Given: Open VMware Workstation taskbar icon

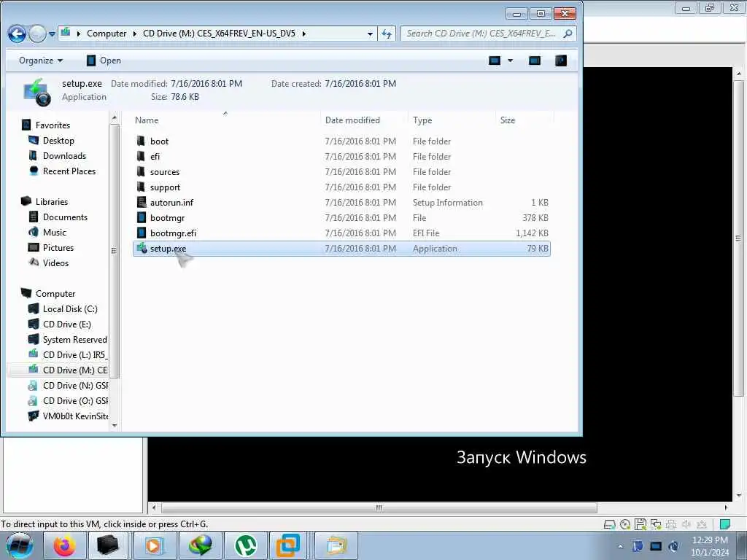Looking at the screenshot, I should point(288,545).
